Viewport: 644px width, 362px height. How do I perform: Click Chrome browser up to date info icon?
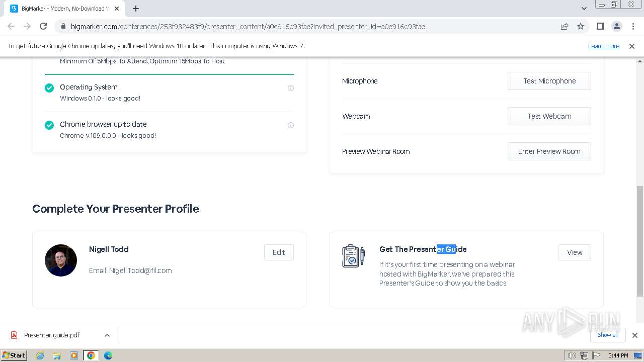[x=290, y=125]
